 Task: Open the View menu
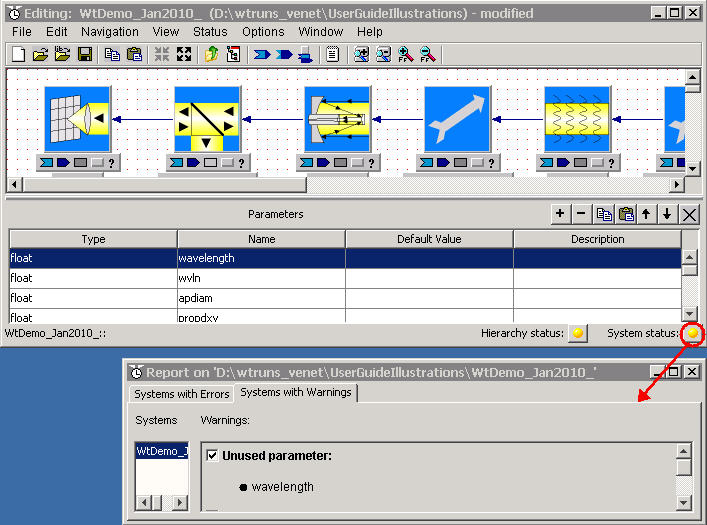(165, 32)
